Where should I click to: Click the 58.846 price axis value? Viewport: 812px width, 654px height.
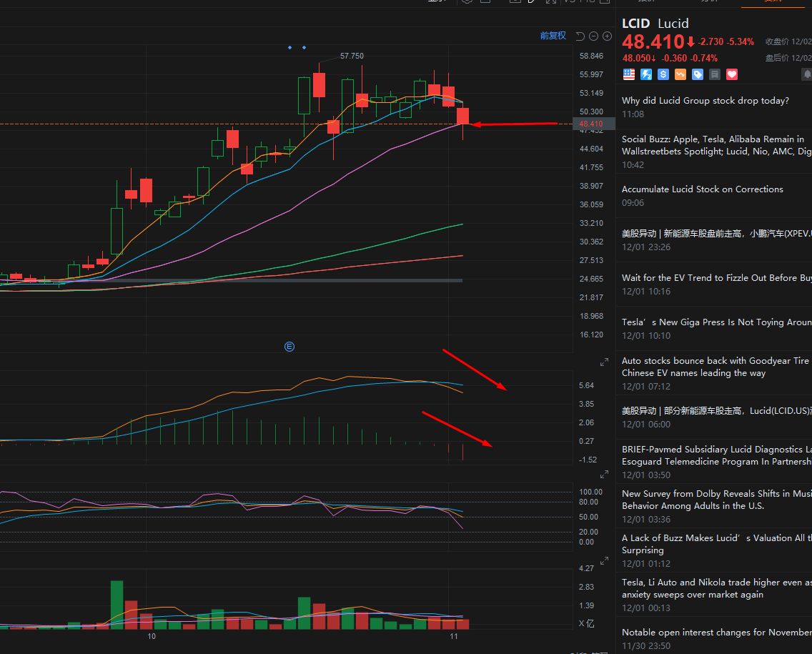(x=591, y=56)
